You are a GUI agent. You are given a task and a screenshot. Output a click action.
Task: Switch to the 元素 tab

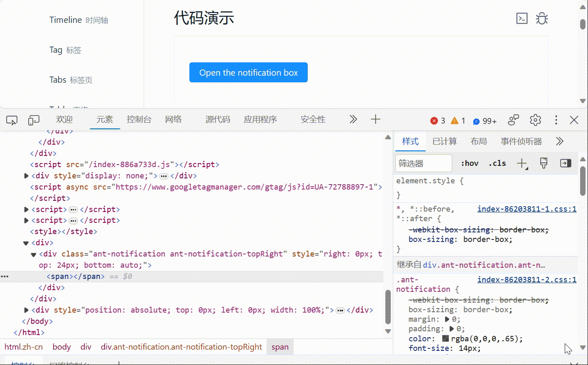tap(105, 120)
